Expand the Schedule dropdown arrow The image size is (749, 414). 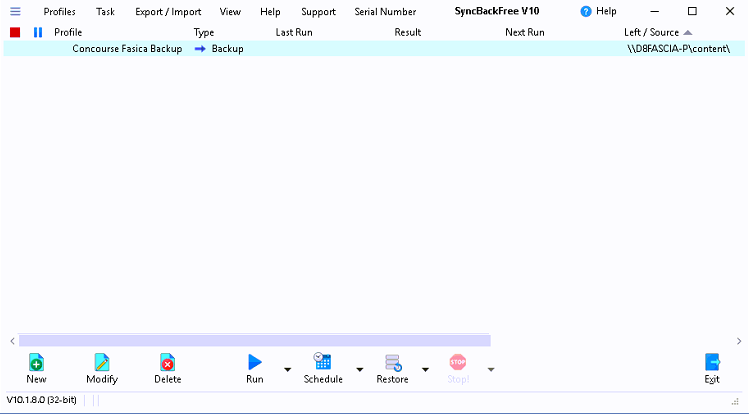[358, 370]
